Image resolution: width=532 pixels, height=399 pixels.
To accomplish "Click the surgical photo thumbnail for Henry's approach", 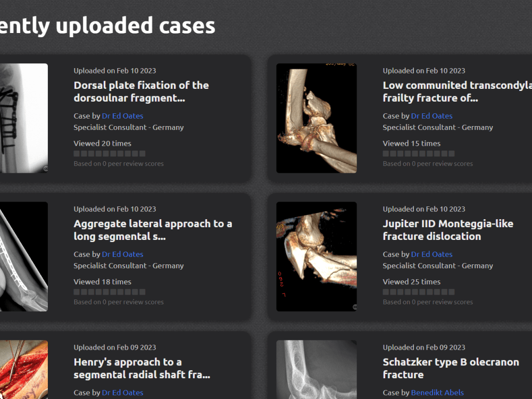I will pos(24,370).
